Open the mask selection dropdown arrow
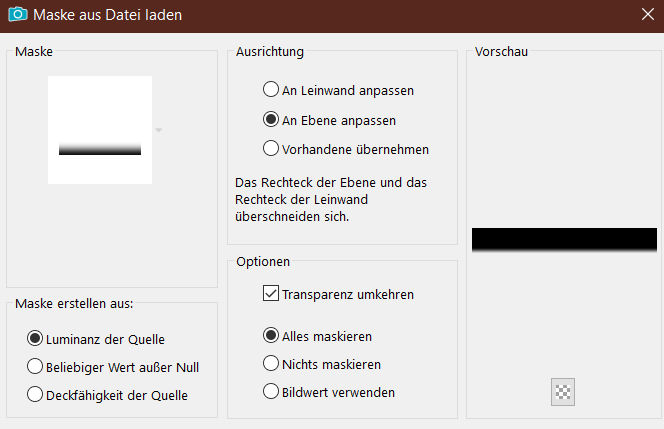Image resolution: width=664 pixels, height=429 pixels. click(x=158, y=130)
